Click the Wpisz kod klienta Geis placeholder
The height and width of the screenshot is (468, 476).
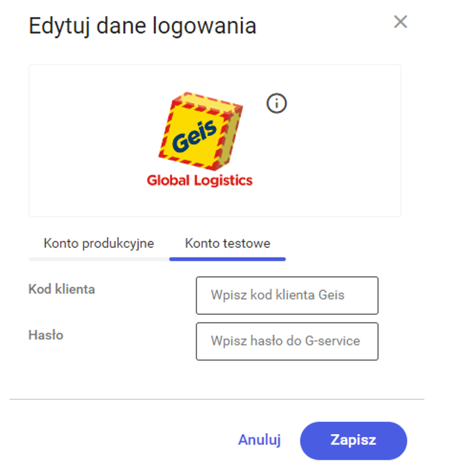277,295
